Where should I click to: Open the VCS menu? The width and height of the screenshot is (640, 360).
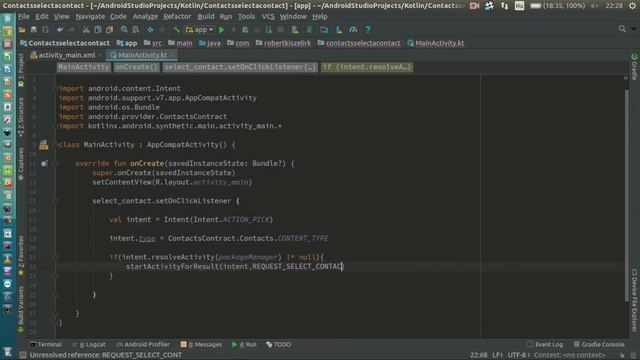[268, 17]
